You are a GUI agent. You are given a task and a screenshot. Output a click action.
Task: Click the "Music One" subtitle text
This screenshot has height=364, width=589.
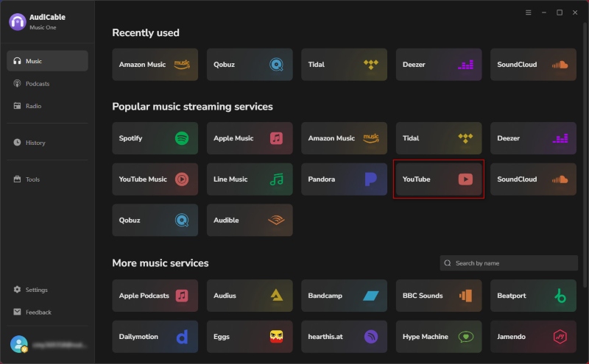point(43,27)
